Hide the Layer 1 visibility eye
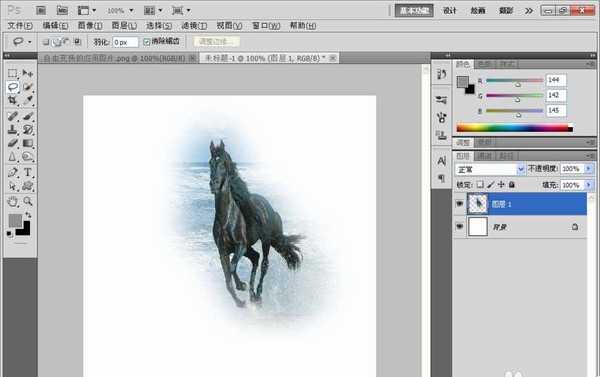 pyautogui.click(x=460, y=204)
